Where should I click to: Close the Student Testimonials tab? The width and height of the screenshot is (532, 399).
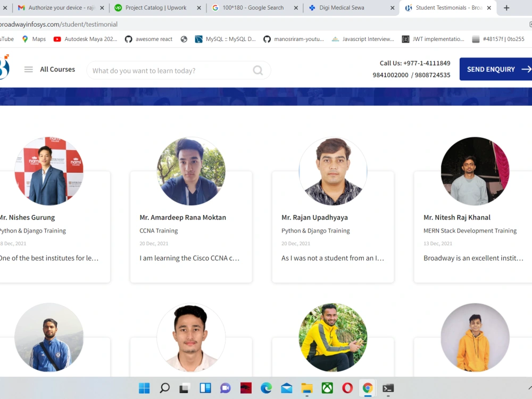[489, 8]
